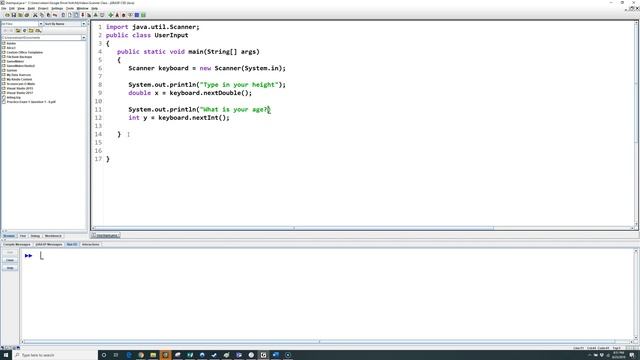Open the directory path dropdown
Screen dimensions: 640x360
(x=84, y=38)
